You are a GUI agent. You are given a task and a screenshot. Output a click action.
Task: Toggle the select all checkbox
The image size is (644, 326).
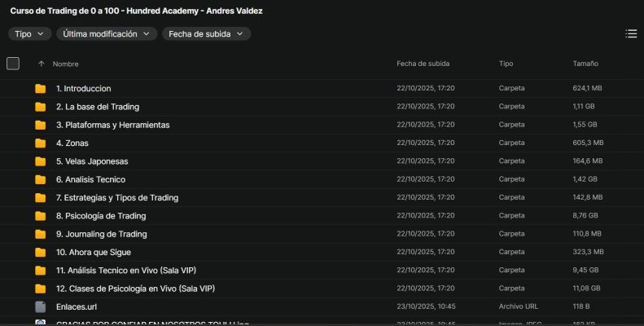tap(13, 64)
